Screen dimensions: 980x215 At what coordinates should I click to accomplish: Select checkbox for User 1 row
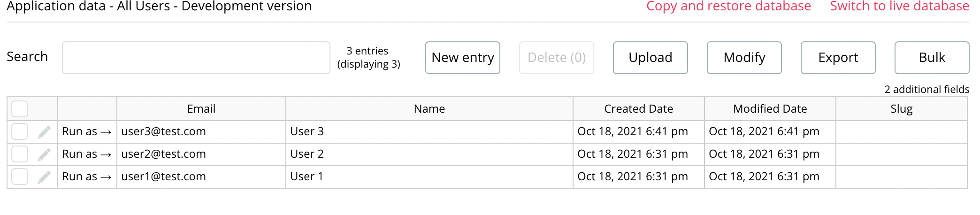click(x=20, y=177)
